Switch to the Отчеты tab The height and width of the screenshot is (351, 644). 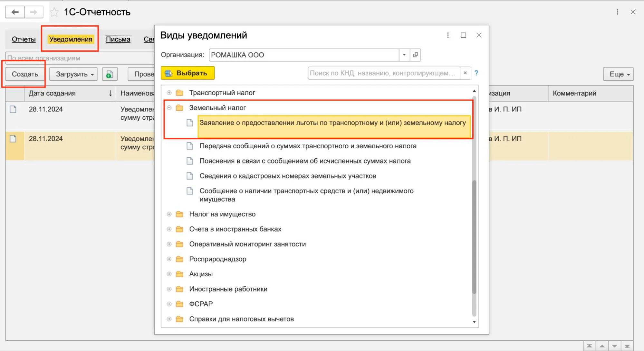24,39
